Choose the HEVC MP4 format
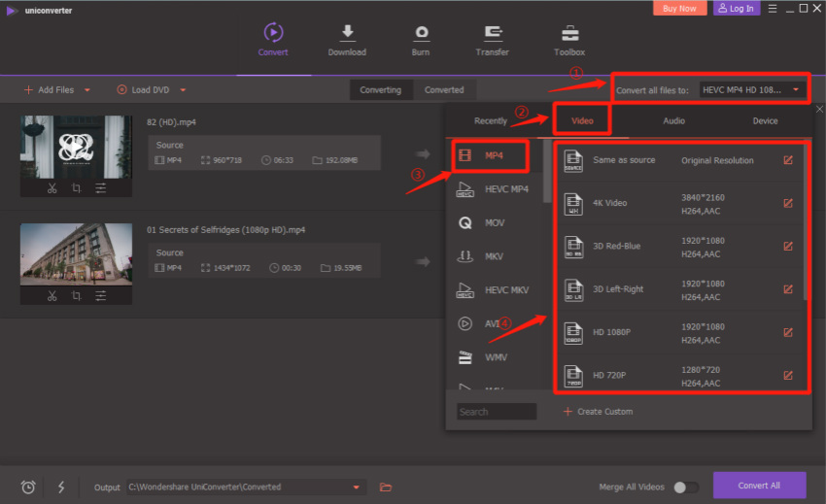The width and height of the screenshot is (826, 504). coord(494,189)
